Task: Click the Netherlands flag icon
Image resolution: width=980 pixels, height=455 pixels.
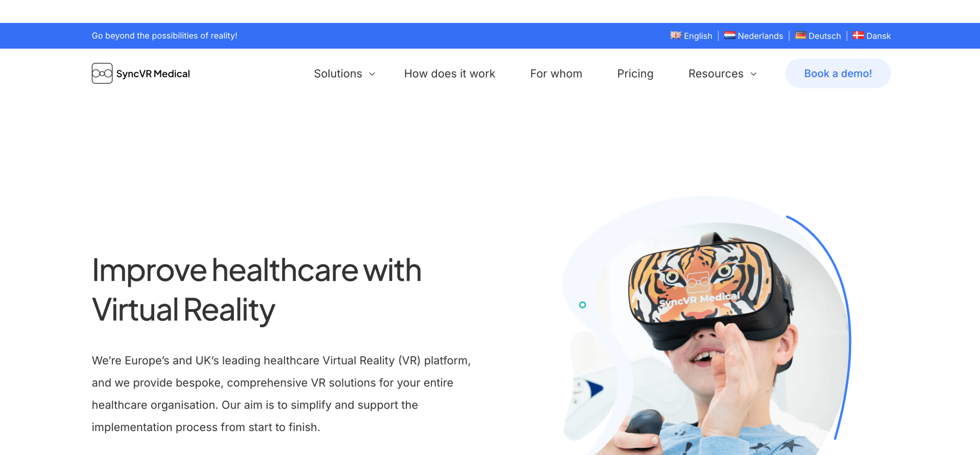Action: pyautogui.click(x=730, y=35)
